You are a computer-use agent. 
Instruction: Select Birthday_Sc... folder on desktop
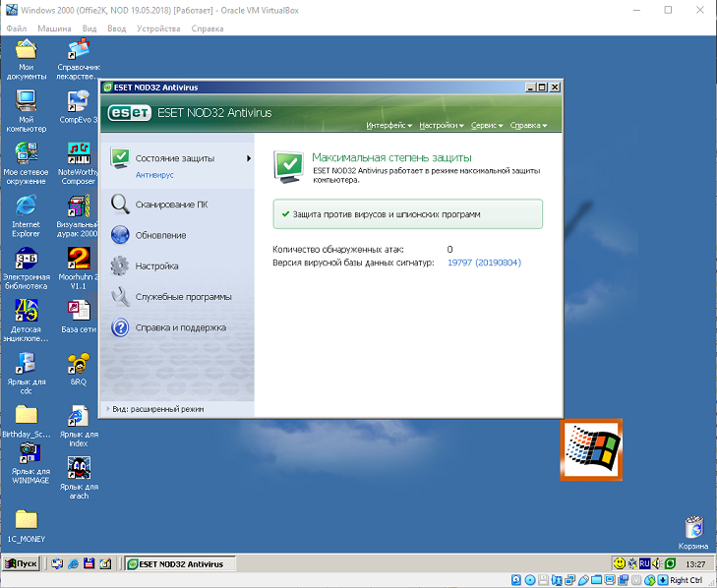pos(27,422)
